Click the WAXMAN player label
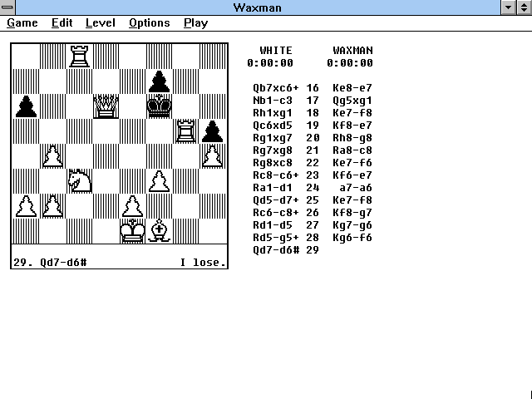 352,51
